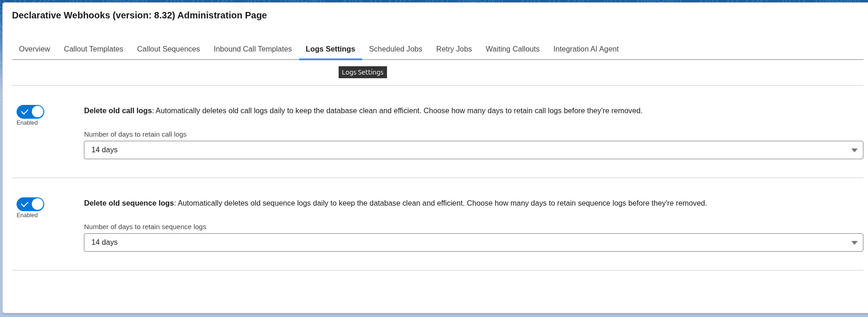Click the black Logs Settings tooltip
Screen dimensions: 868x317
[363, 72]
